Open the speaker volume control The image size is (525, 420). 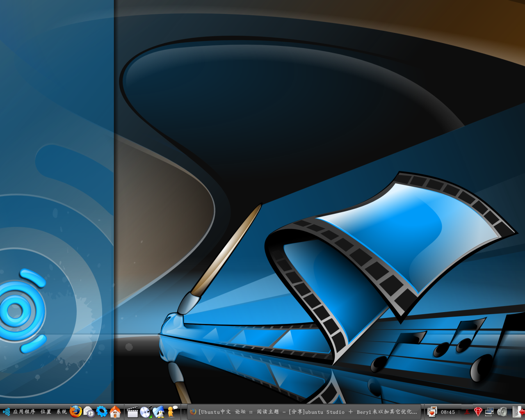click(x=502, y=412)
